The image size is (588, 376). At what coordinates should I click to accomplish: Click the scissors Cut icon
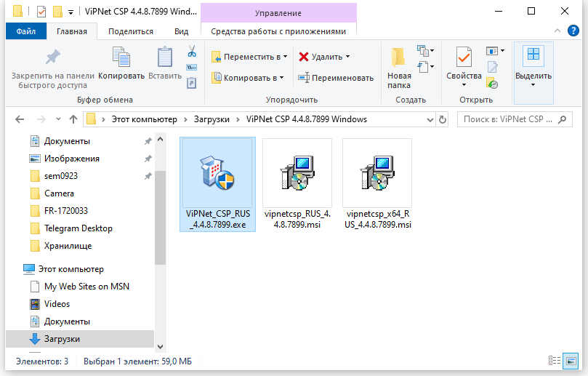tap(192, 52)
